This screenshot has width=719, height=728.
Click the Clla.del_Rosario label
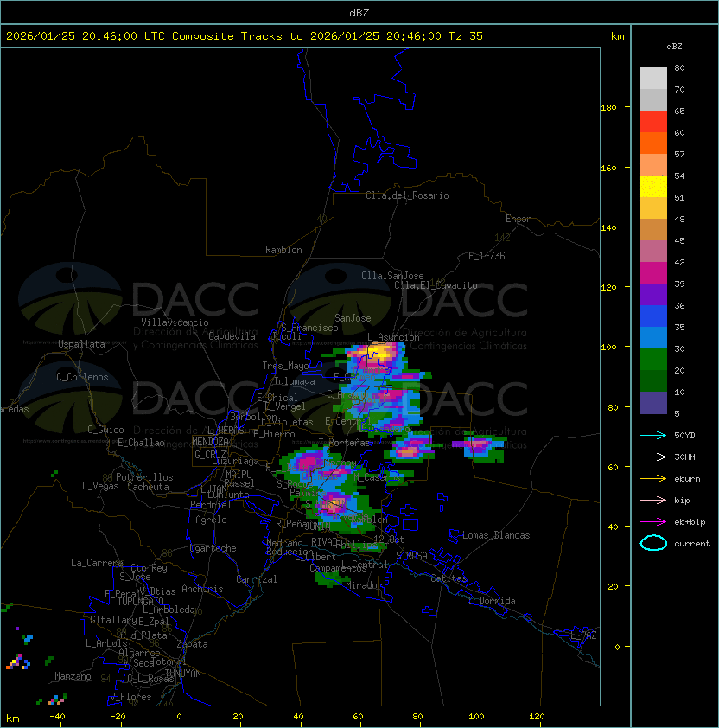[x=407, y=195]
